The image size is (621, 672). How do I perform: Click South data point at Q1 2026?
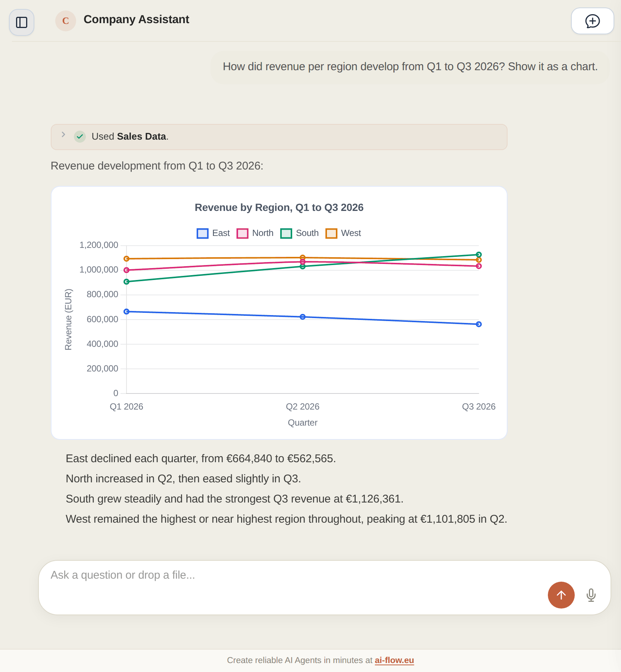coord(127,281)
